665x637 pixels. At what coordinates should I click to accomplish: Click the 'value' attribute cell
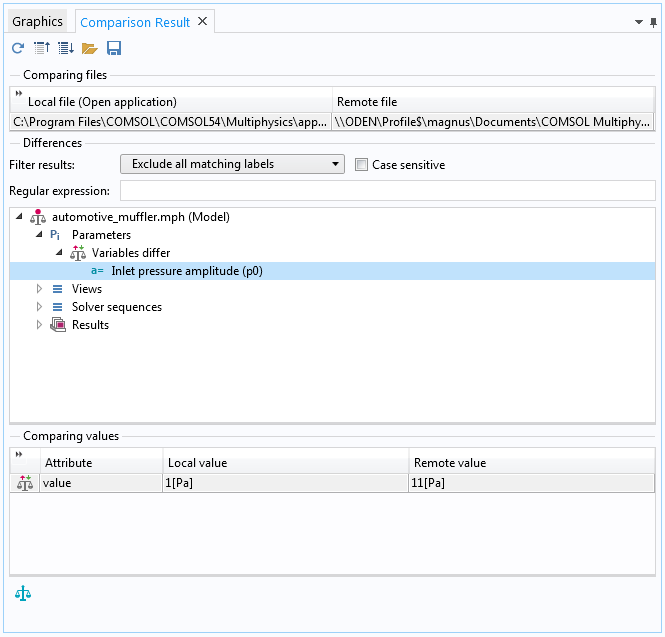101,483
